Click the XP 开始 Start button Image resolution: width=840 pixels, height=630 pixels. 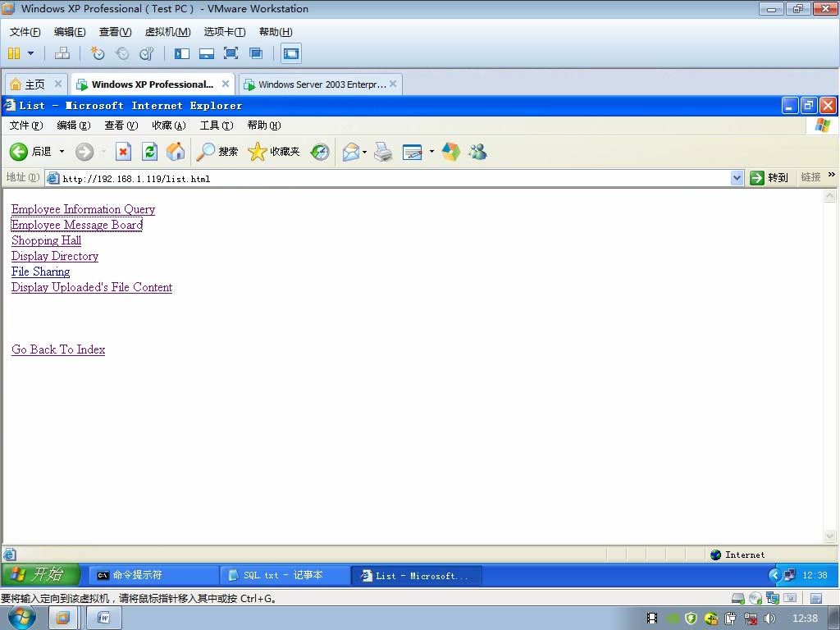(x=41, y=575)
